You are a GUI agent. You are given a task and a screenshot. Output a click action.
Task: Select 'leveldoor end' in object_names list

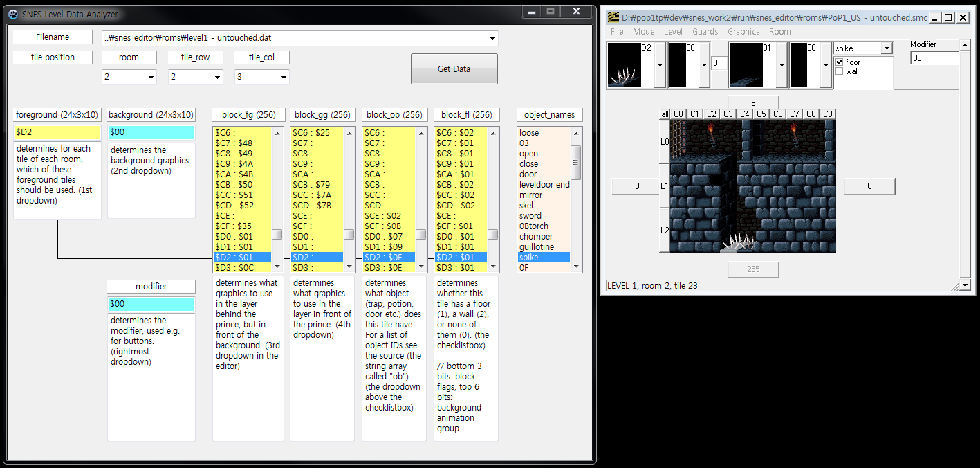click(544, 185)
